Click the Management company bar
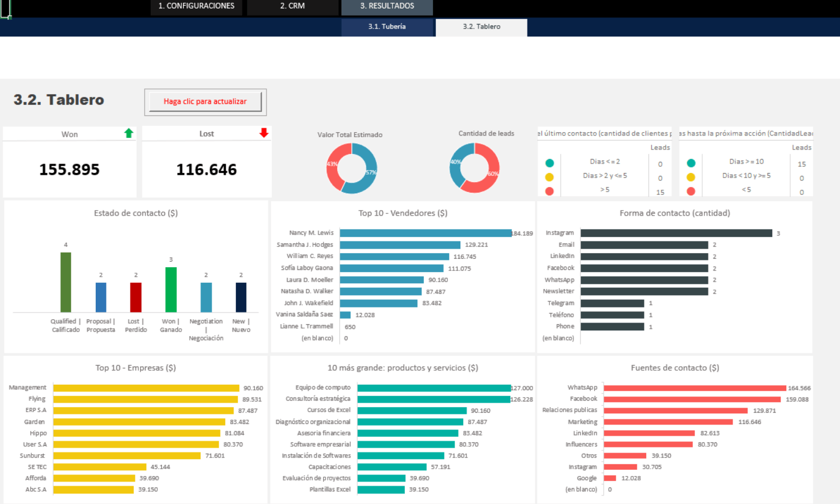The height and width of the screenshot is (504, 840). pyautogui.click(x=146, y=388)
